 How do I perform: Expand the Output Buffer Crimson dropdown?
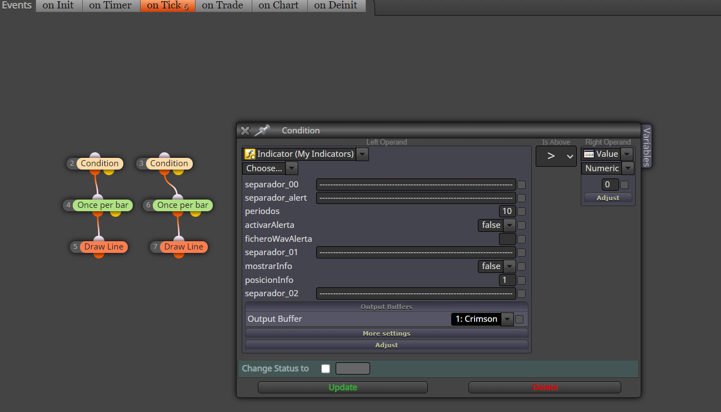pos(482,319)
